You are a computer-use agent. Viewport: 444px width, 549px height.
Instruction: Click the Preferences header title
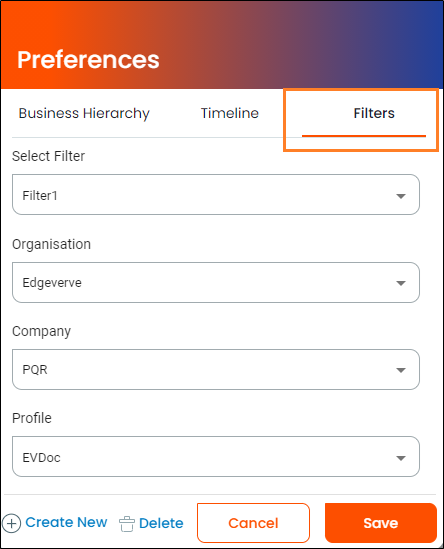coord(88,60)
